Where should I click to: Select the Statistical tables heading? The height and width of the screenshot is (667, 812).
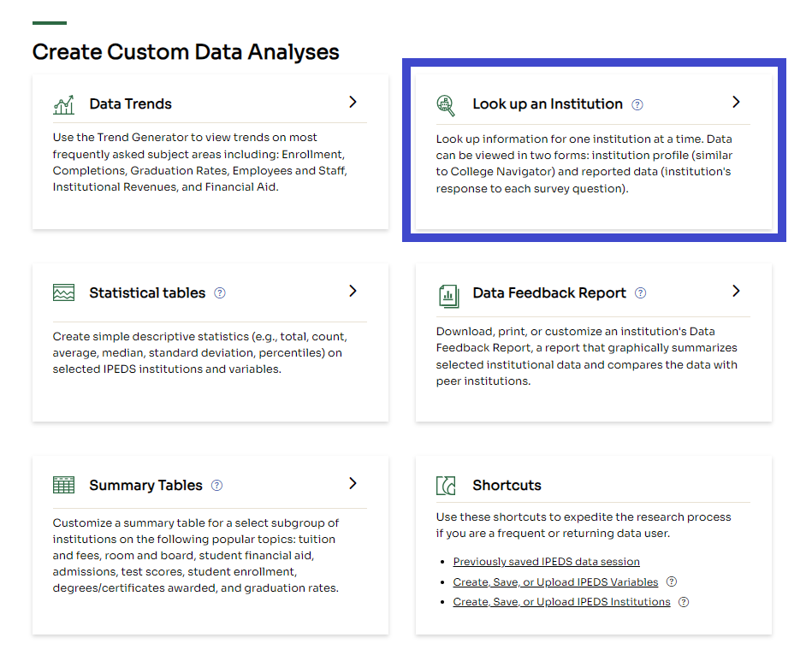[147, 292]
